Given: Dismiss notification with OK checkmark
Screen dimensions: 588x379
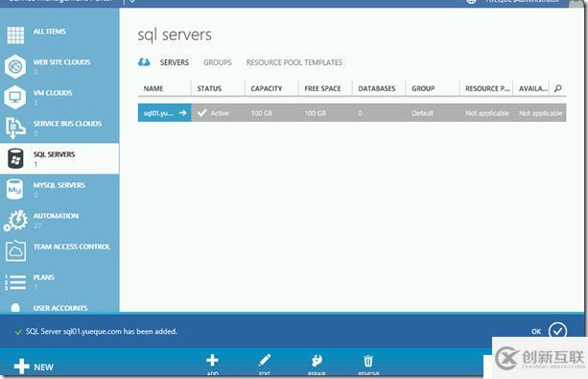Looking at the screenshot, I should coord(557,331).
